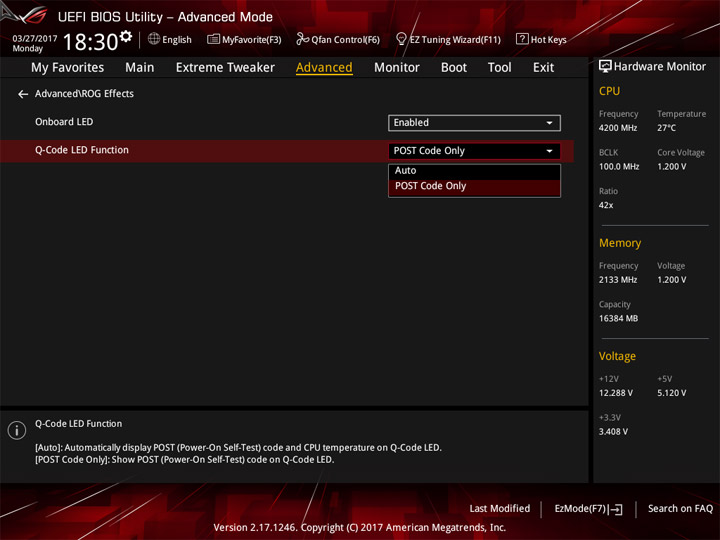Select the Q-Code LED Function row label

pyautogui.click(x=82, y=150)
